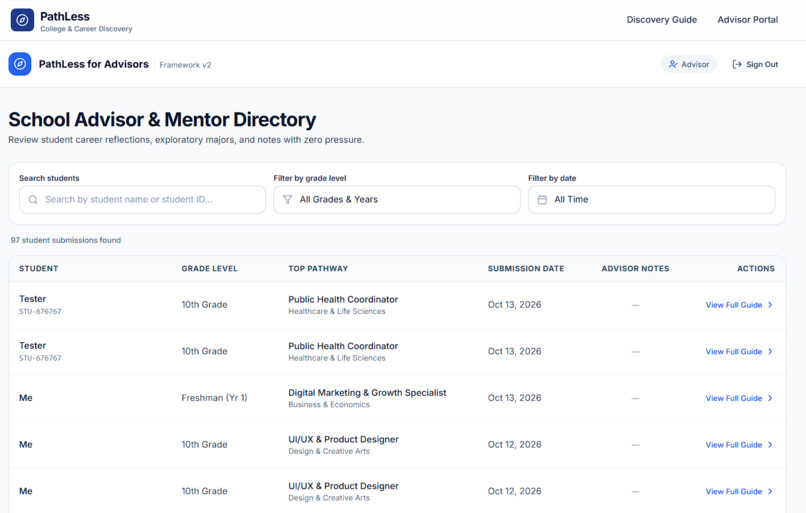This screenshot has height=513, width=806.
Task: Click the GRADE LEVEL column header
Action: [209, 268]
